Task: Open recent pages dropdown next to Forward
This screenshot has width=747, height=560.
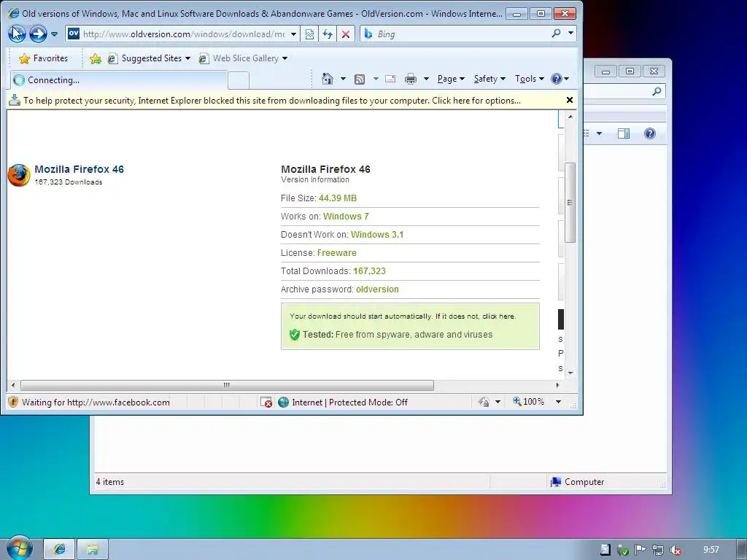Action: pos(54,34)
